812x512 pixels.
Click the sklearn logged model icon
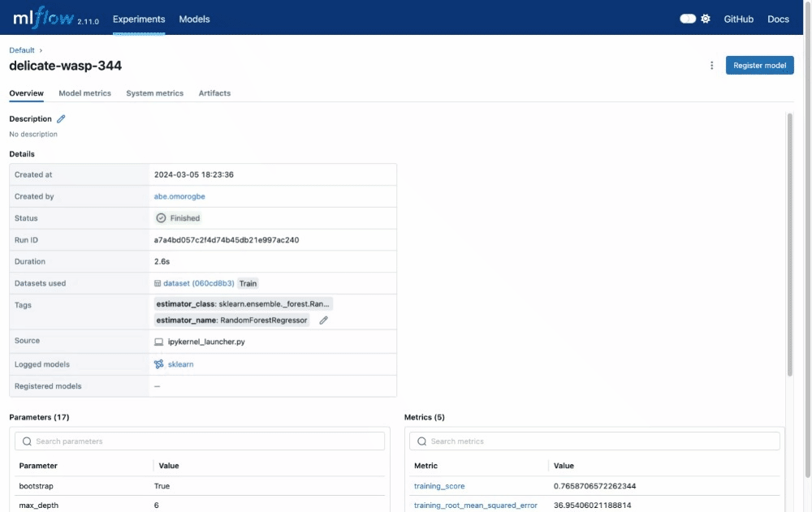tap(159, 364)
